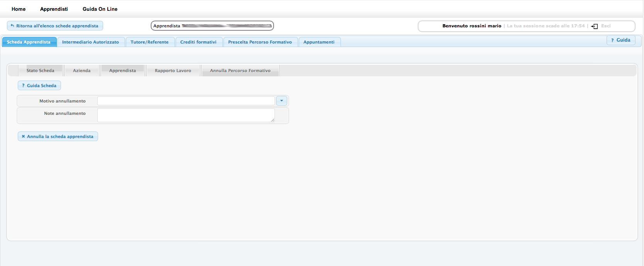Switch to Intermediario Autorizzato tab
The height and width of the screenshot is (266, 644).
pos(90,42)
